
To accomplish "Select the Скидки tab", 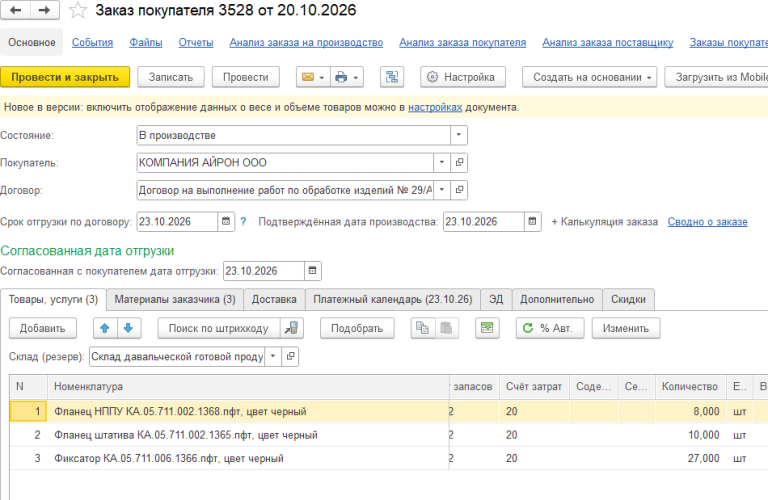I will [628, 299].
